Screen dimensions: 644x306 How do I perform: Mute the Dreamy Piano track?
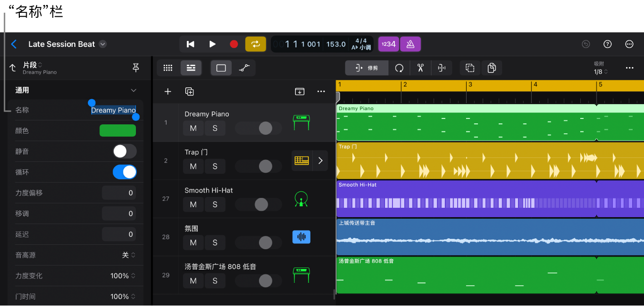point(193,128)
